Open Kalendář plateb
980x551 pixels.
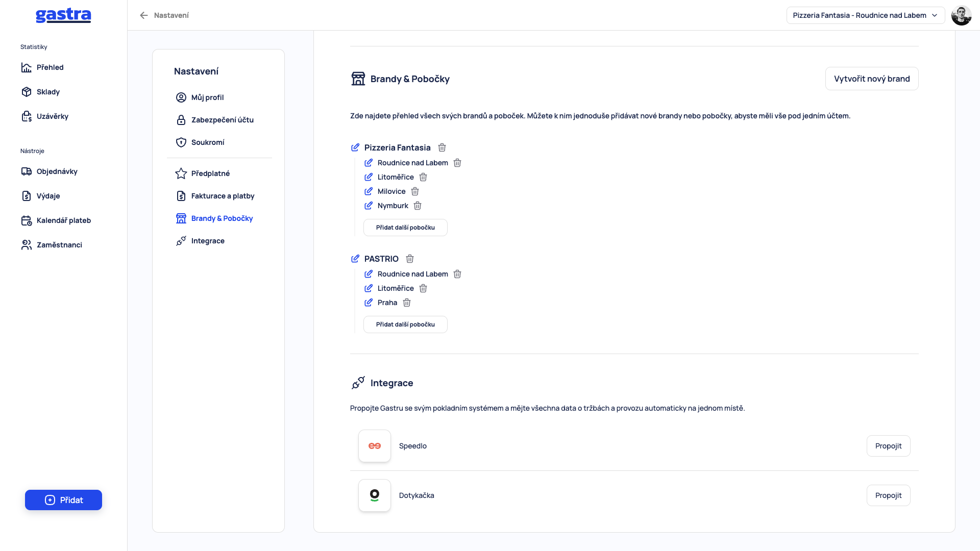point(56,220)
